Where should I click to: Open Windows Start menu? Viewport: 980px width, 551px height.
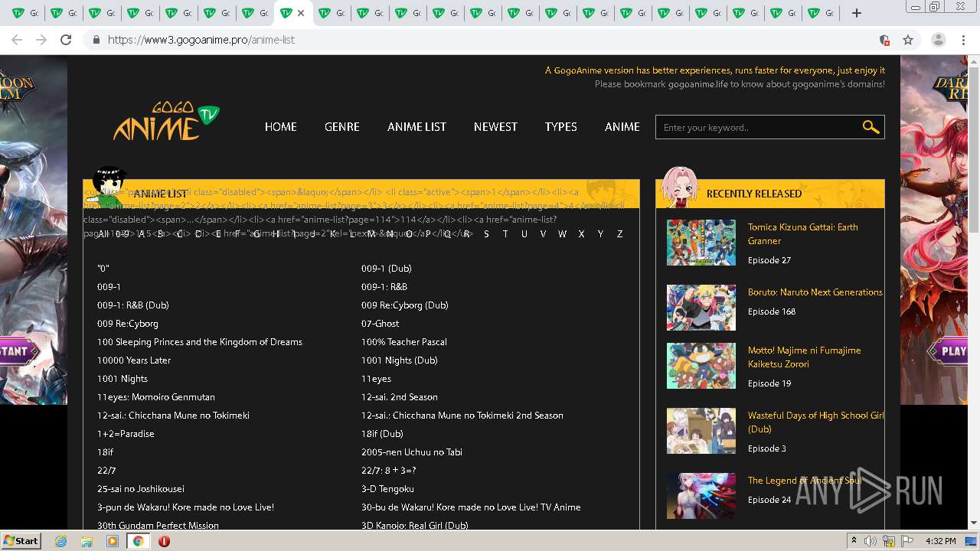(21, 541)
